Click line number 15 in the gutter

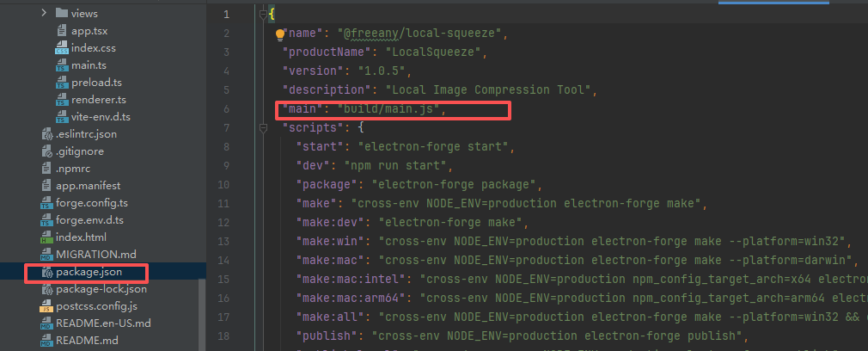tap(223, 279)
